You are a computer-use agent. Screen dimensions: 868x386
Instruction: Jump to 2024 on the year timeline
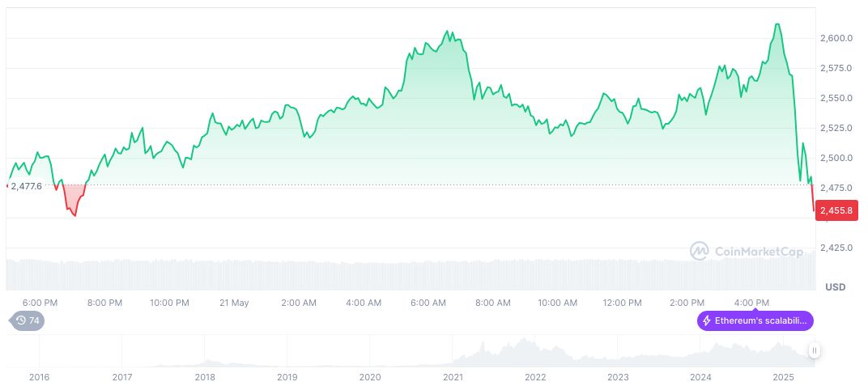pos(700,377)
